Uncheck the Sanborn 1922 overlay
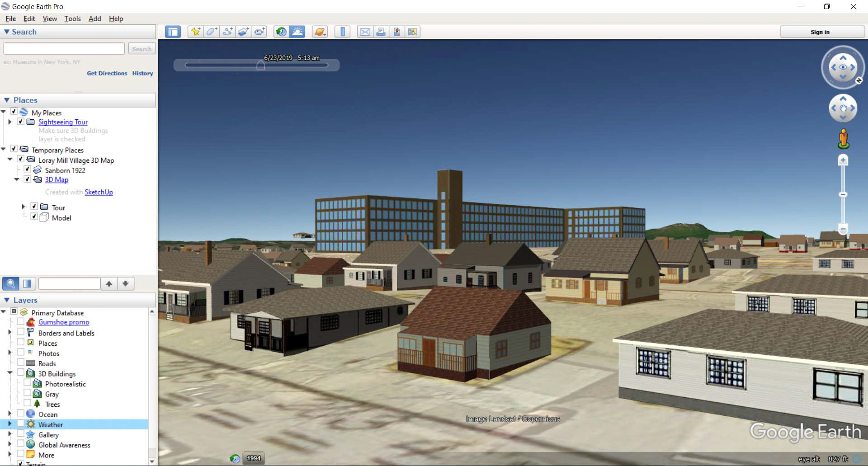This screenshot has width=868, height=466. click(28, 169)
